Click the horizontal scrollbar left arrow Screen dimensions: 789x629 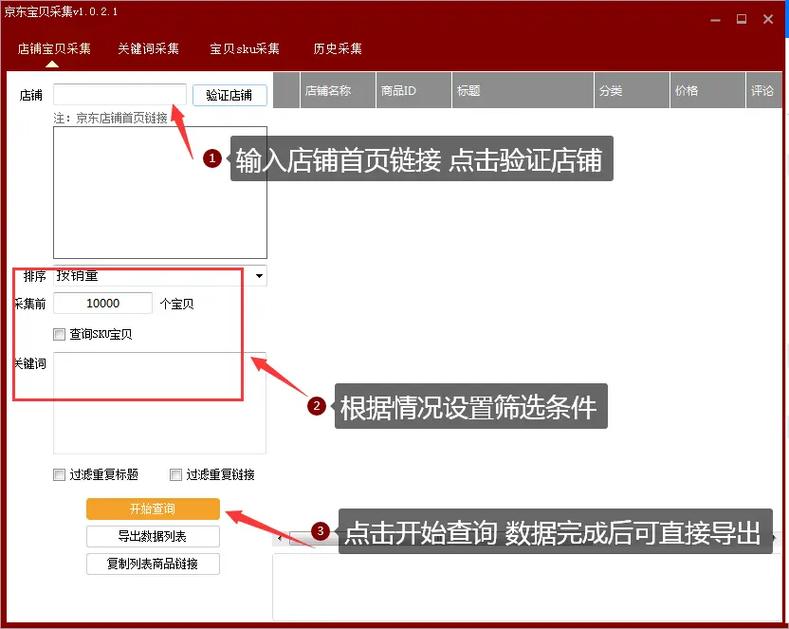(280, 538)
